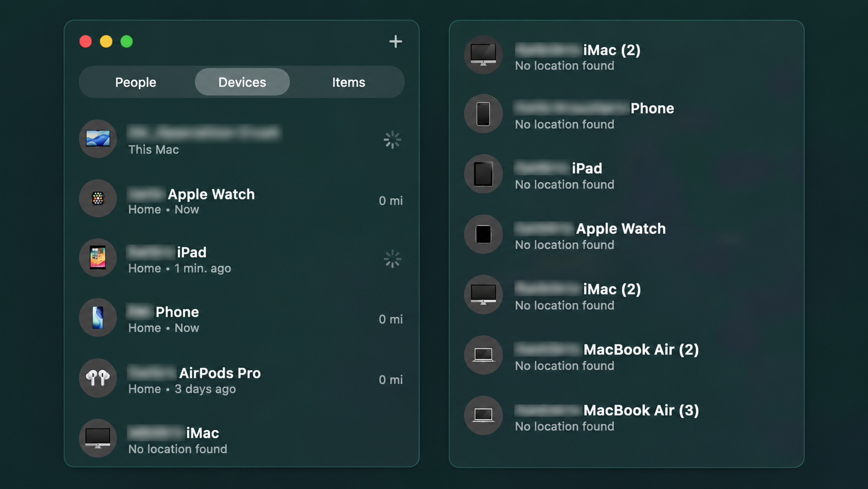The height and width of the screenshot is (489, 868).
Task: Click the MacBook Air (3) icon
Action: [483, 415]
